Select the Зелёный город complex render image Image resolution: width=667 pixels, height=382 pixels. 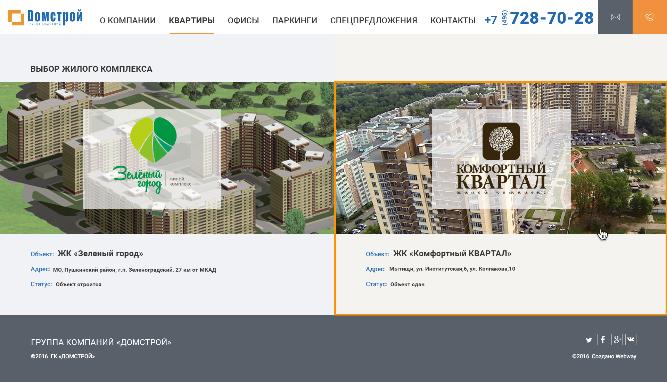[x=167, y=158]
